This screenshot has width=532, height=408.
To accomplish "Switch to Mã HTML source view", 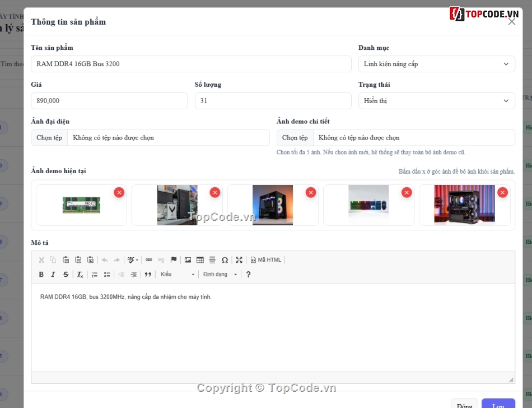I will 266,260.
